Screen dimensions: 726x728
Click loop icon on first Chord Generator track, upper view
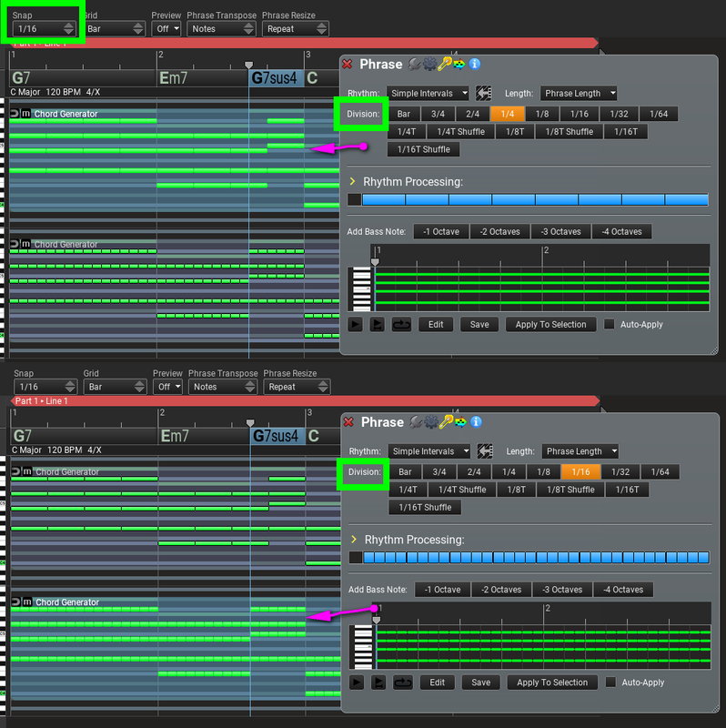(15, 113)
